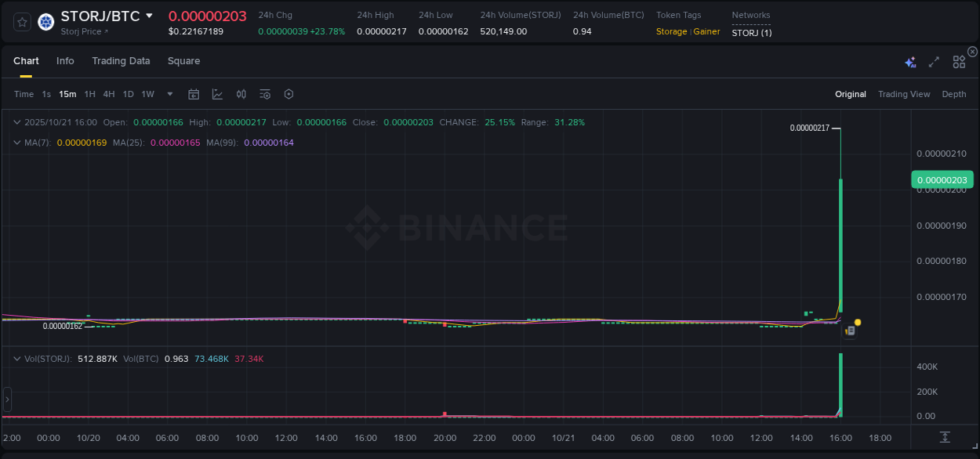Open the technical indicators icon

tap(265, 94)
